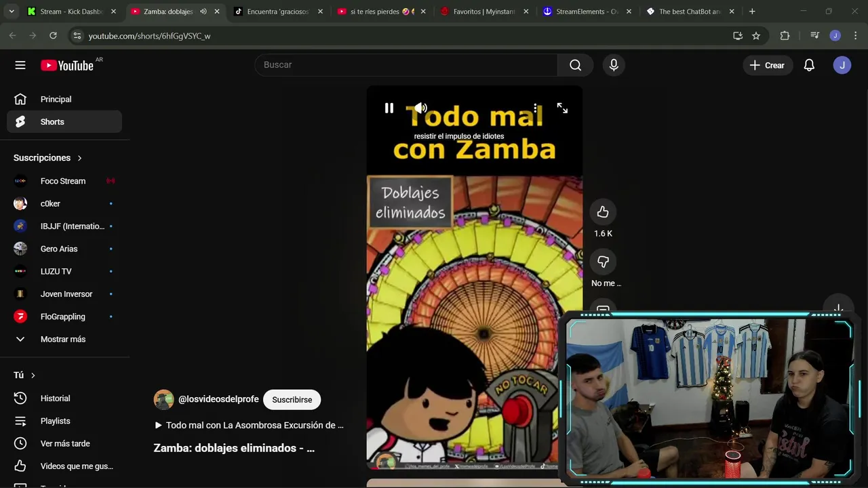Viewport: 868px width, 488px height.
Task: Switch to The best ChatBot tab
Action: 690,12
